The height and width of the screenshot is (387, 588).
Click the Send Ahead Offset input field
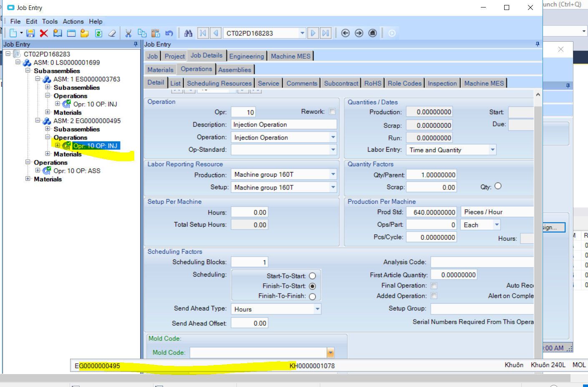[249, 322]
